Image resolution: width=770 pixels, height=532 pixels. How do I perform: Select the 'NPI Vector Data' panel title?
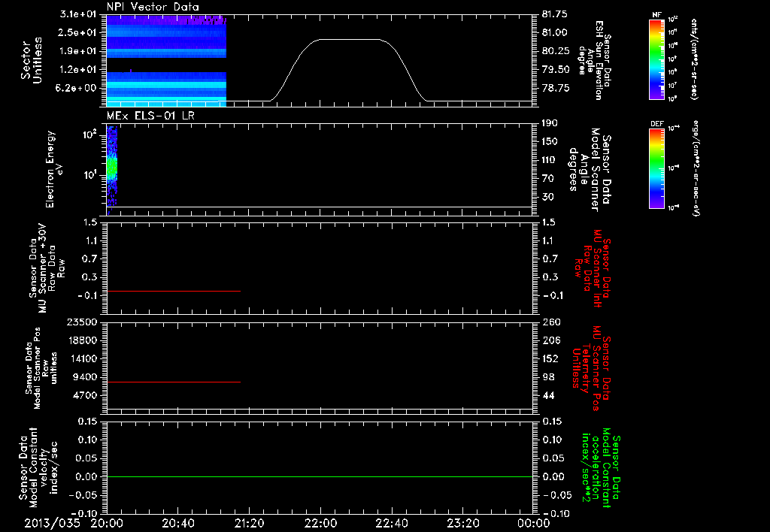click(x=153, y=7)
